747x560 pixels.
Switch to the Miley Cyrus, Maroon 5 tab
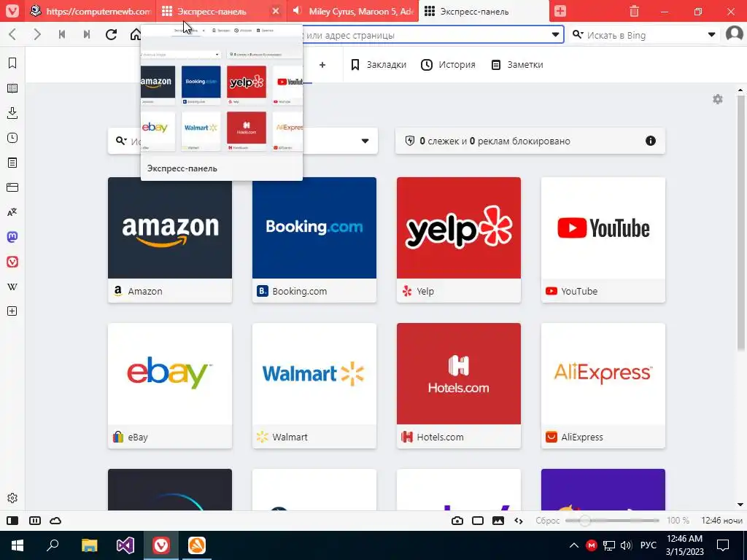point(354,11)
